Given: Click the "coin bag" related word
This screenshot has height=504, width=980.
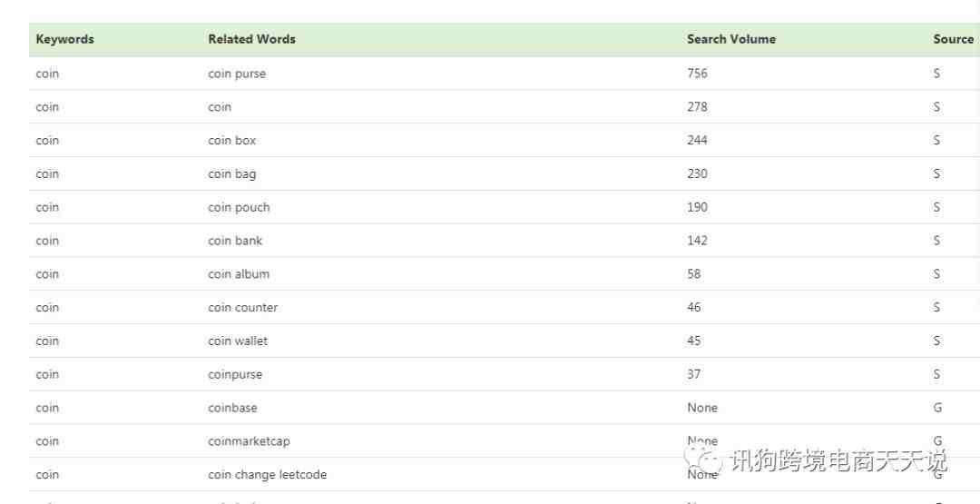Looking at the screenshot, I should [231, 174].
